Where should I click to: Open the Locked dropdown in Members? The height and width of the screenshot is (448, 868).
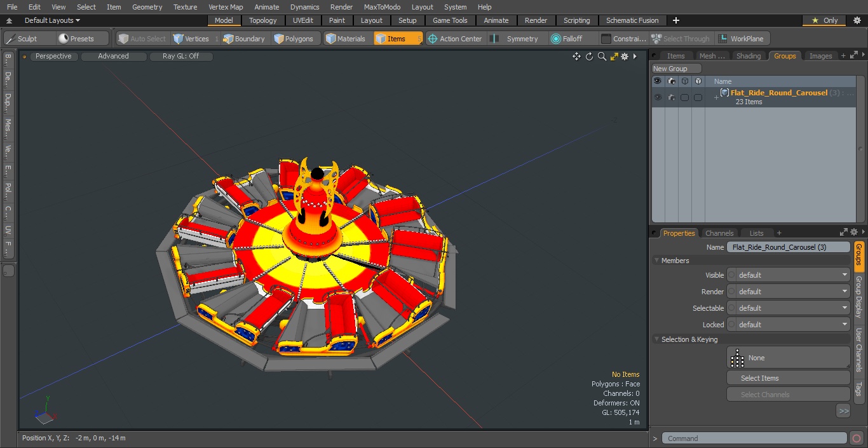pyautogui.click(x=789, y=325)
